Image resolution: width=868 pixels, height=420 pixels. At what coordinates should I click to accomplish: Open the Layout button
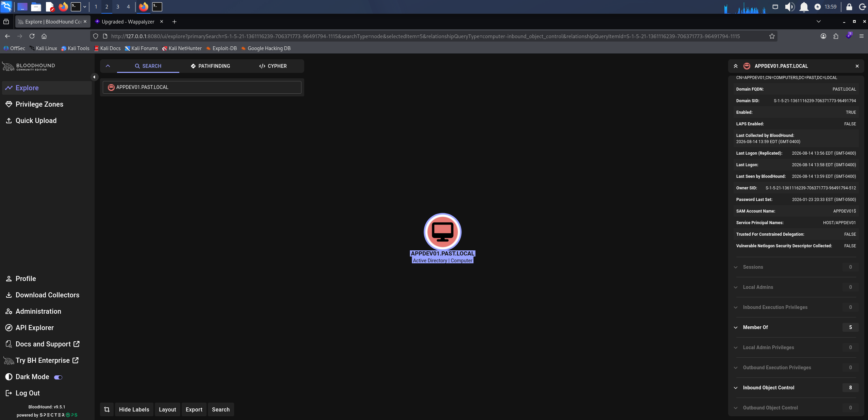tap(167, 409)
